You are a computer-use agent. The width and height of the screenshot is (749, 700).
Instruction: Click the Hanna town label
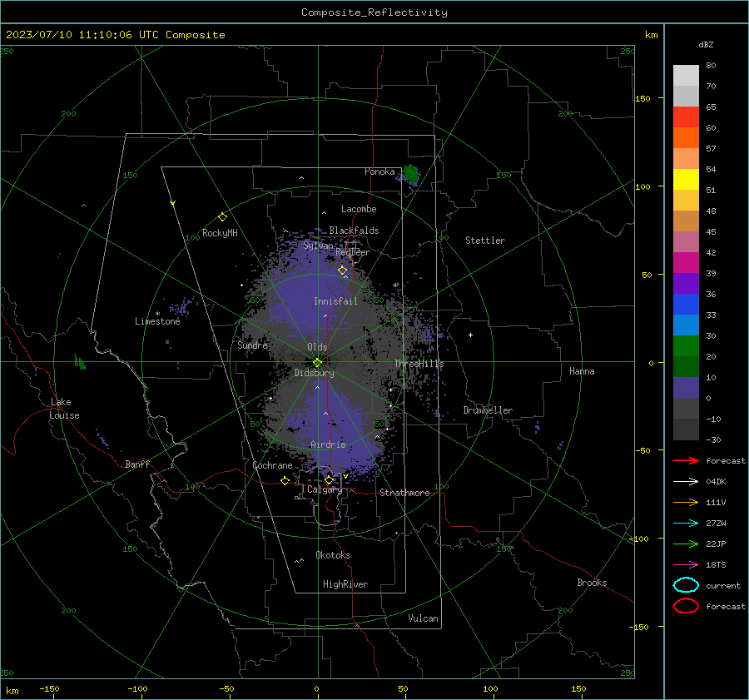pyautogui.click(x=582, y=371)
